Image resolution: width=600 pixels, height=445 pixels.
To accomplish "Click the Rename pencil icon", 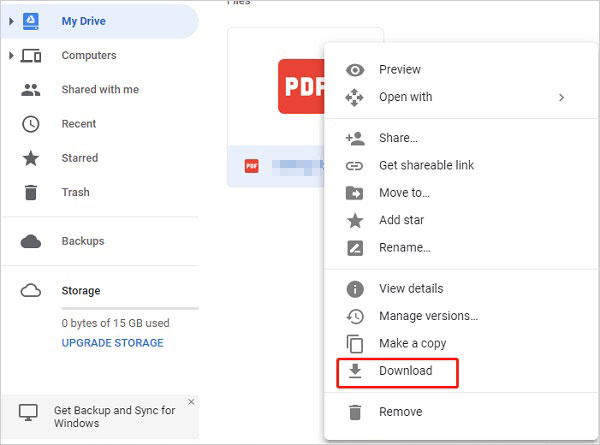I will pos(354,248).
